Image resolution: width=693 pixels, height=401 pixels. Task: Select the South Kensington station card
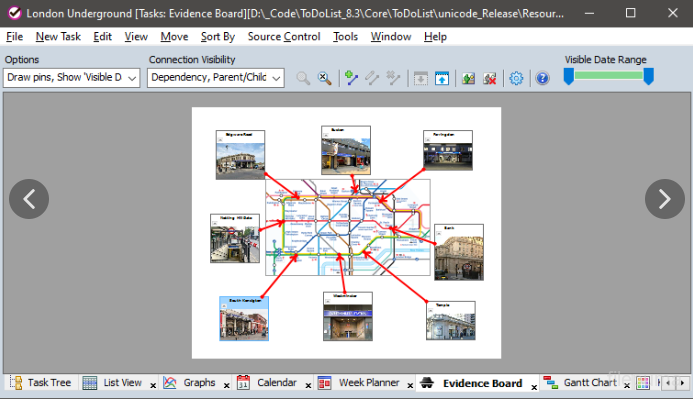tap(244, 318)
